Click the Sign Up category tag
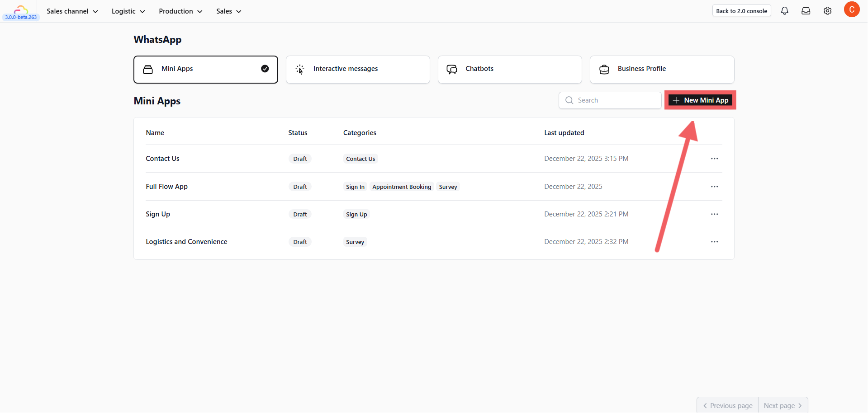 click(x=356, y=215)
